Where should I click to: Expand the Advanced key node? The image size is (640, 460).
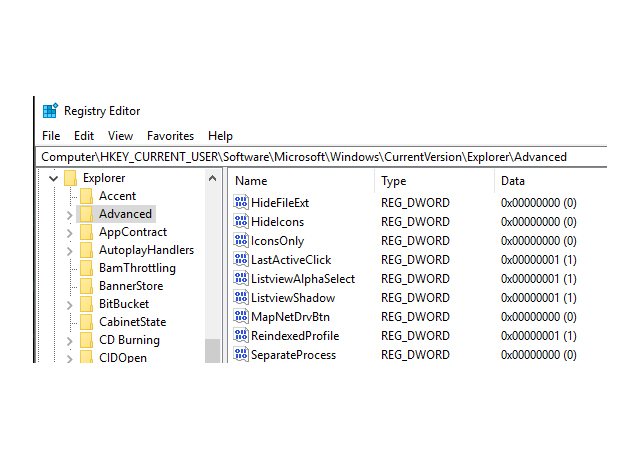tap(70, 215)
